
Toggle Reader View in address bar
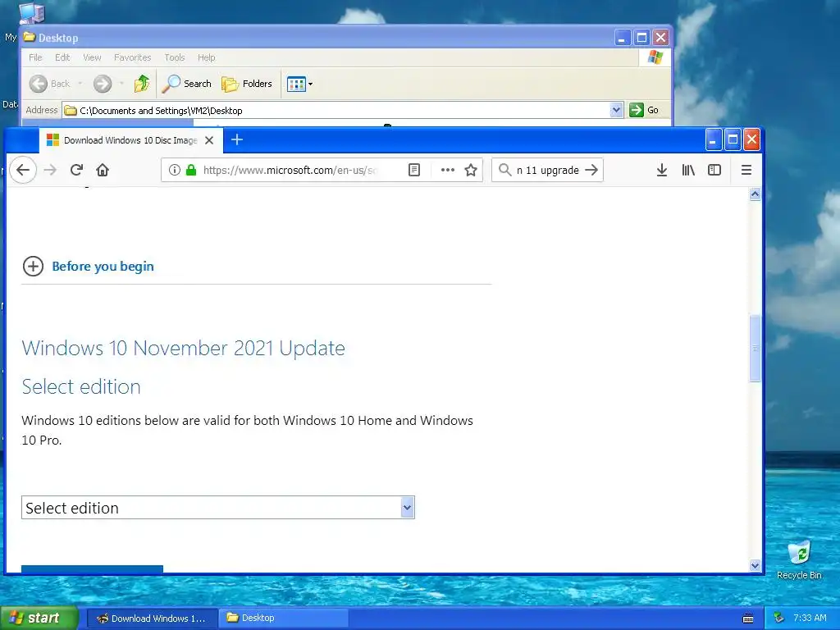(x=414, y=171)
